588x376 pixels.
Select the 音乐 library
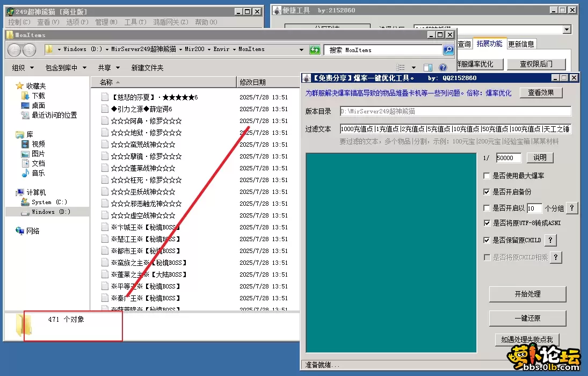point(33,173)
